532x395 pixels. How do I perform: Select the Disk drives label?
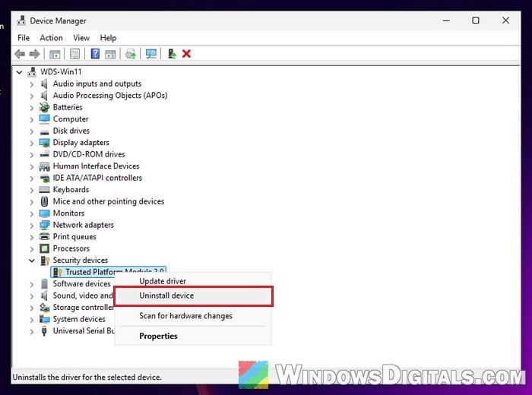pyautogui.click(x=71, y=131)
